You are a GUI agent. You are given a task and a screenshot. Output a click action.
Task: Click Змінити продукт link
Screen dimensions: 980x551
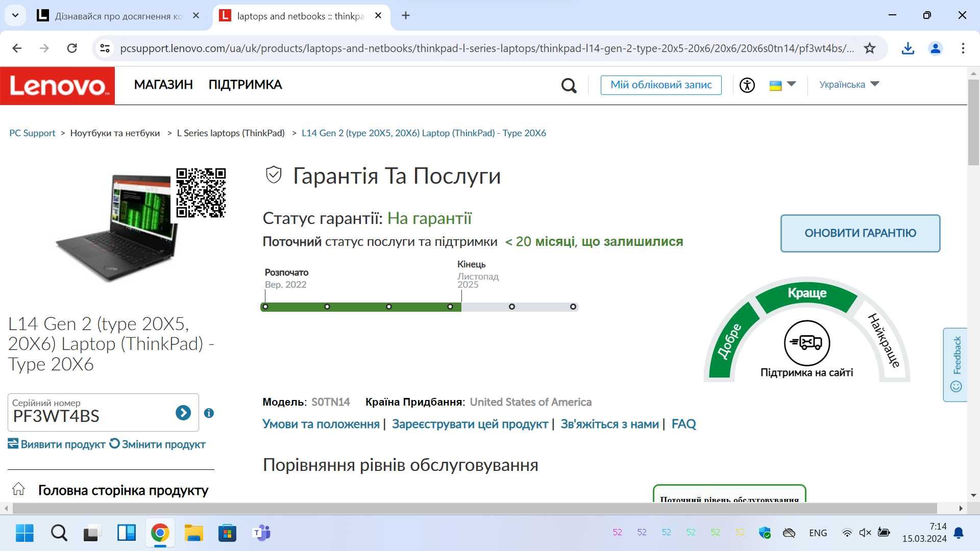point(158,444)
